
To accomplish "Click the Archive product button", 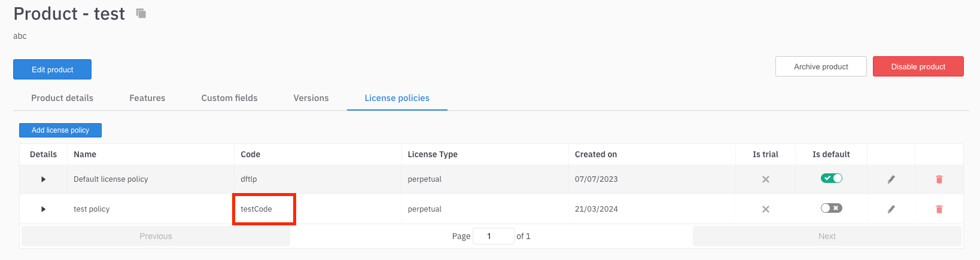I will point(821,66).
